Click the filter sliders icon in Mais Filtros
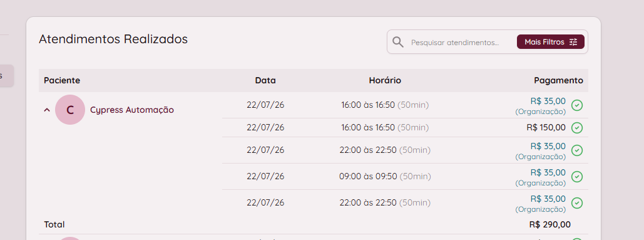The image size is (644, 240). 573,42
